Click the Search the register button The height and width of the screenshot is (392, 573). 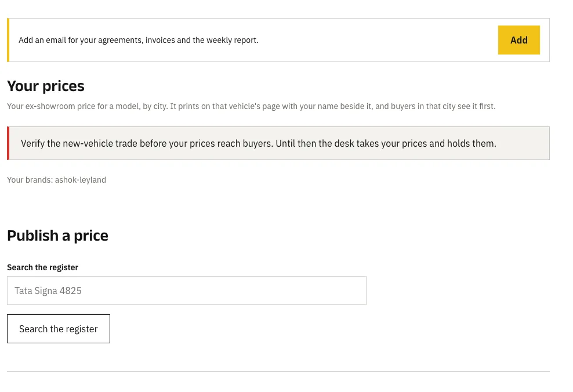[59, 329]
